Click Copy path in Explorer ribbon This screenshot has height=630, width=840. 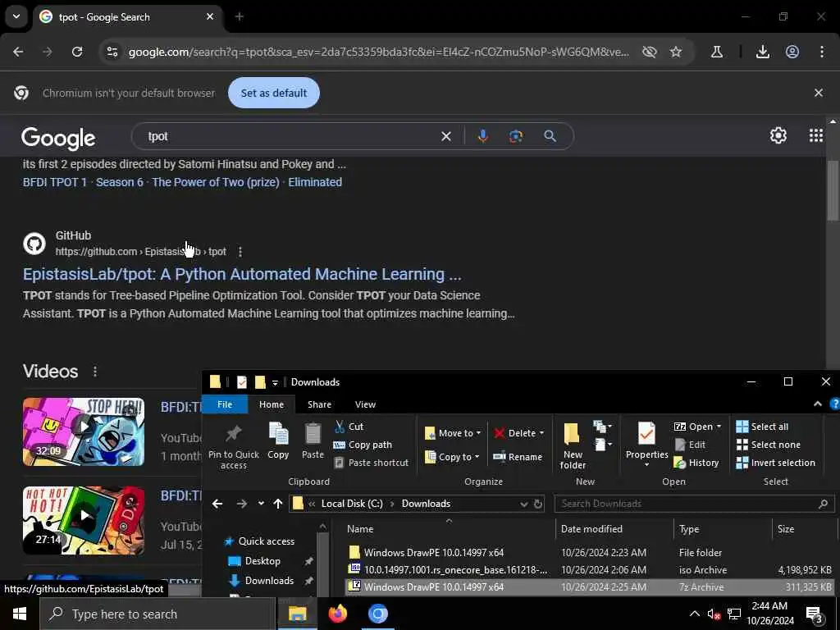coord(363,445)
